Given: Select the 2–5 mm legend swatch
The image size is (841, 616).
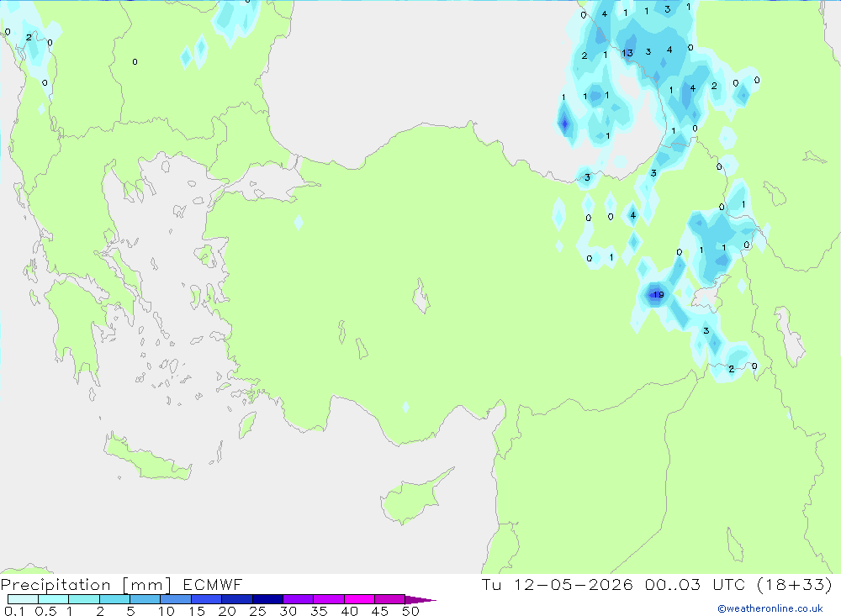Looking at the screenshot, I should 114,599.
